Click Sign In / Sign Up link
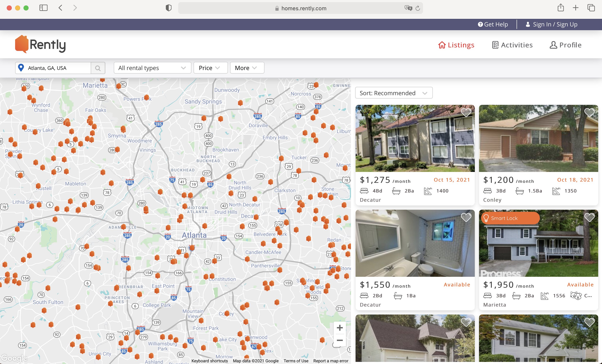The image size is (602, 364). point(552,24)
